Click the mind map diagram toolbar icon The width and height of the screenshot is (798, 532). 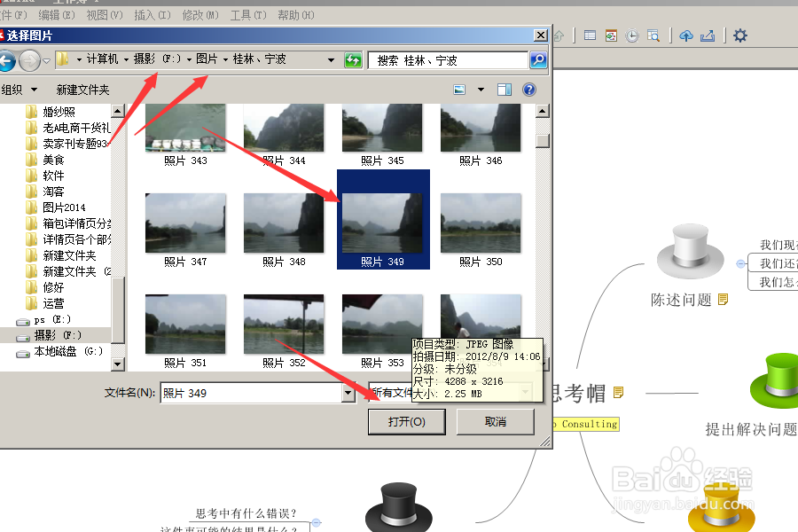[611, 35]
